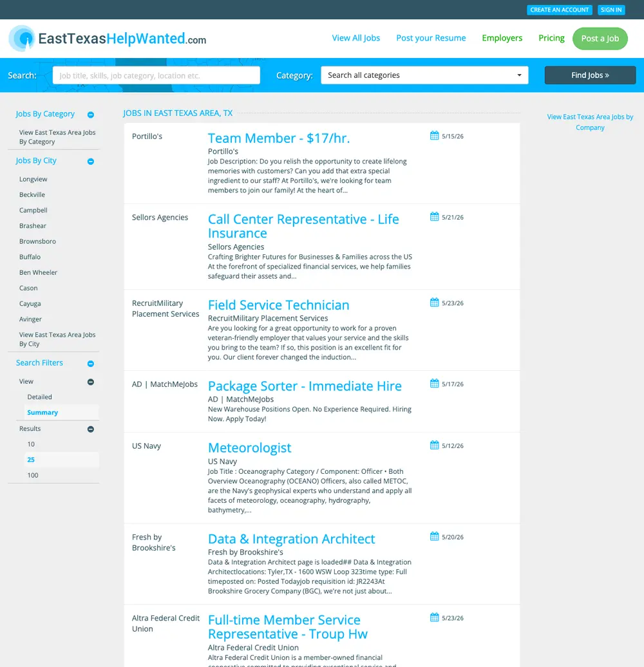Screen dimensions: 644x667
Task: Click Sellors Agencies company name in left column
Action: click(x=160, y=218)
